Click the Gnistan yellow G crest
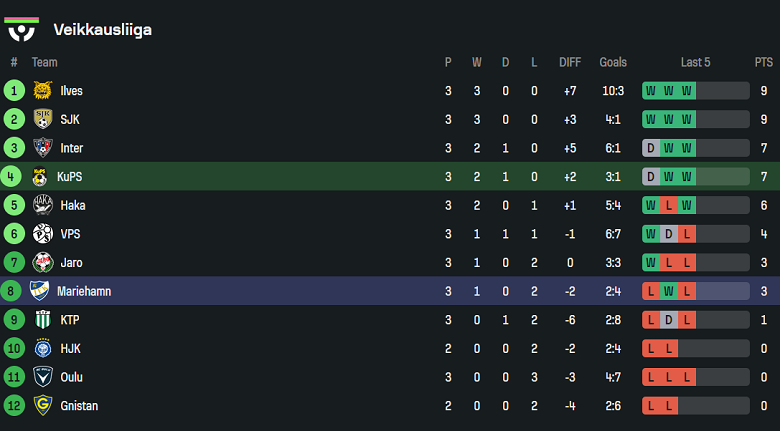This screenshot has width=780, height=431. click(43, 406)
